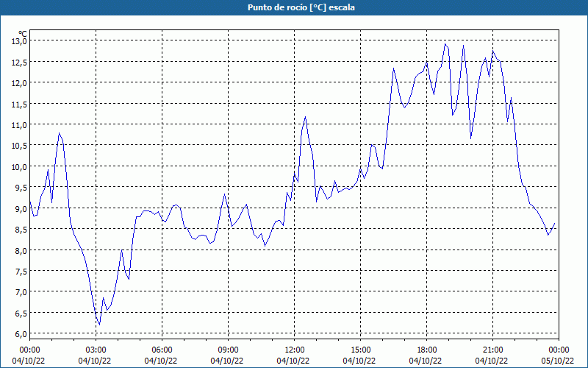
Task: Select the 8,0 y-axis value
Action: pos(21,250)
